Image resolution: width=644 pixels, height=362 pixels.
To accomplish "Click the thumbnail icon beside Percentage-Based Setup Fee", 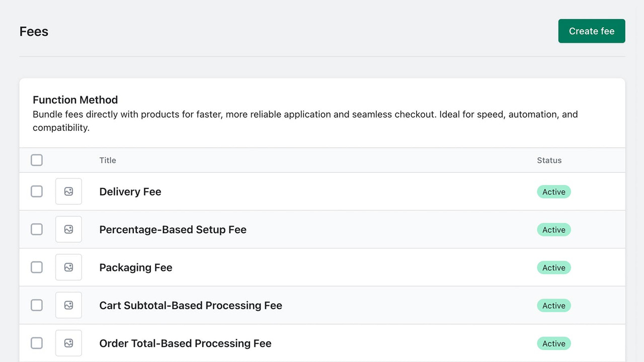I will point(68,229).
